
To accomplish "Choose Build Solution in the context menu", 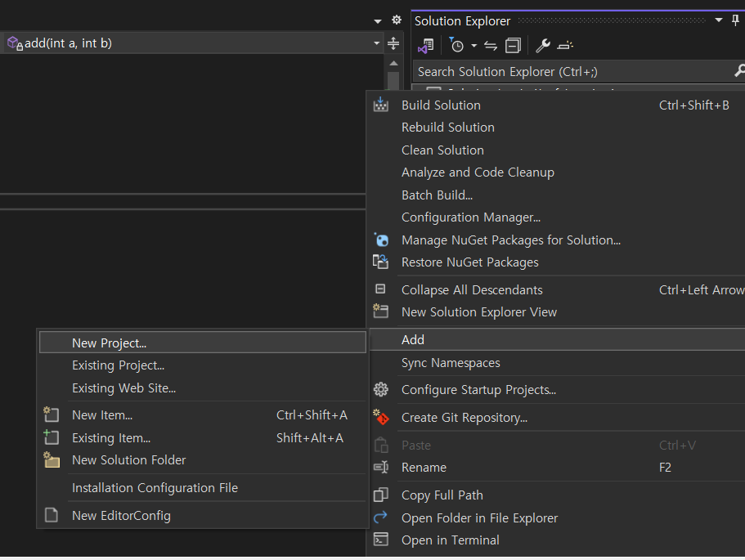I will coord(441,105).
